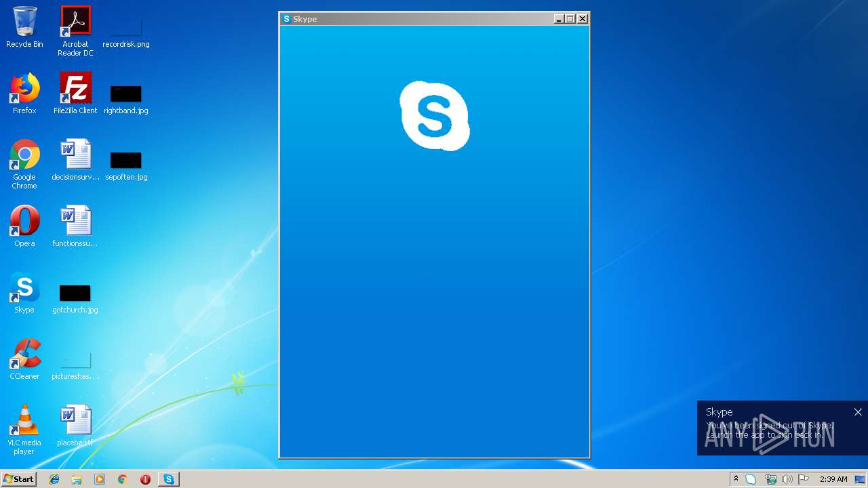The width and height of the screenshot is (868, 488).
Task: Open the Recycle Bin desktop icon
Action: click(24, 27)
